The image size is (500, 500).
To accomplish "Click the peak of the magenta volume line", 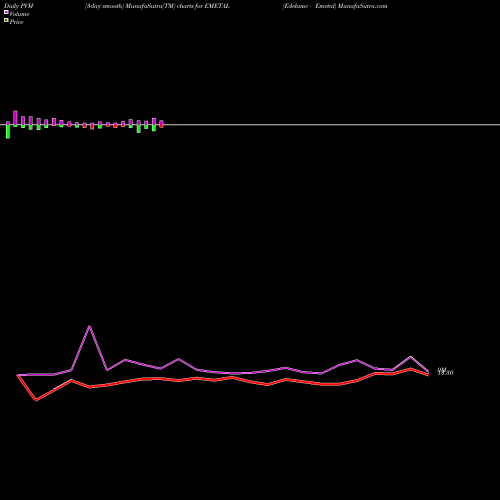I will click(x=89, y=326).
